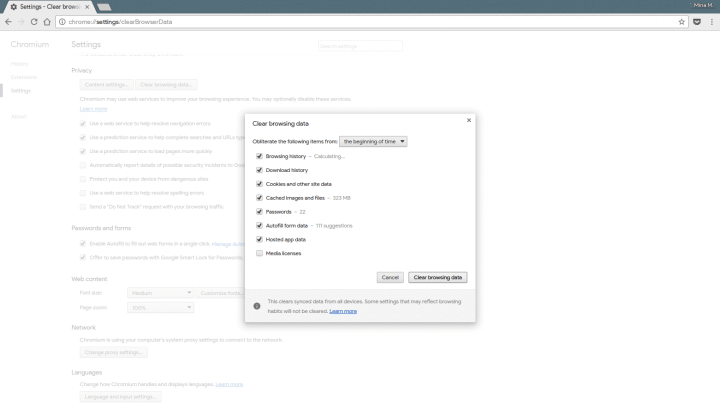
Task: Toggle protect from dangerous sites checkbox
Action: [x=83, y=179]
